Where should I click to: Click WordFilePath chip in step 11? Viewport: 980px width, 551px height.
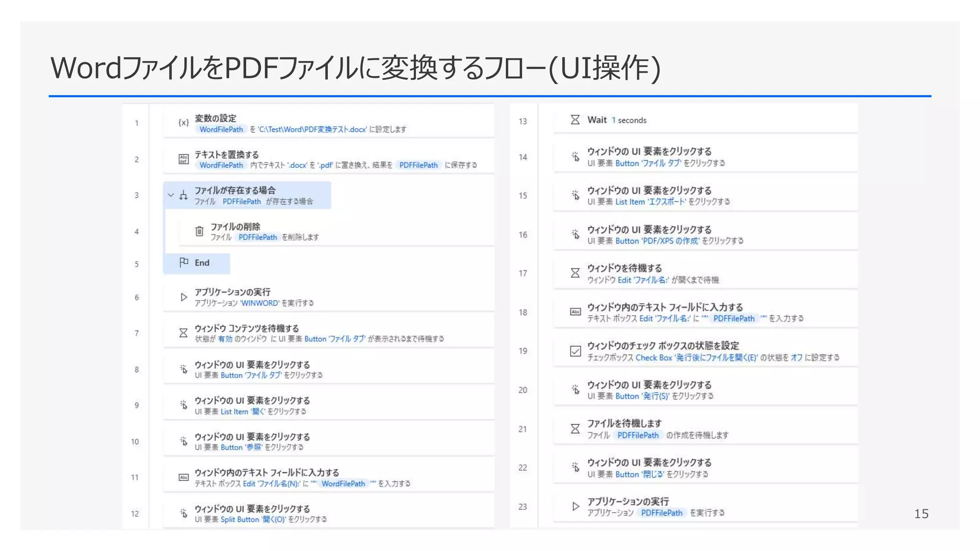coord(343,484)
